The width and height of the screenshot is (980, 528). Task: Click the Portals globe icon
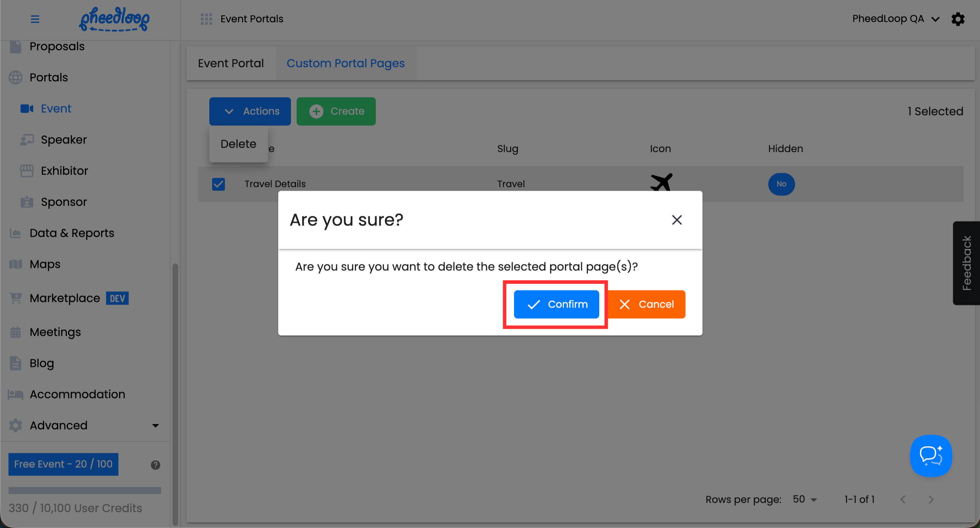point(16,77)
